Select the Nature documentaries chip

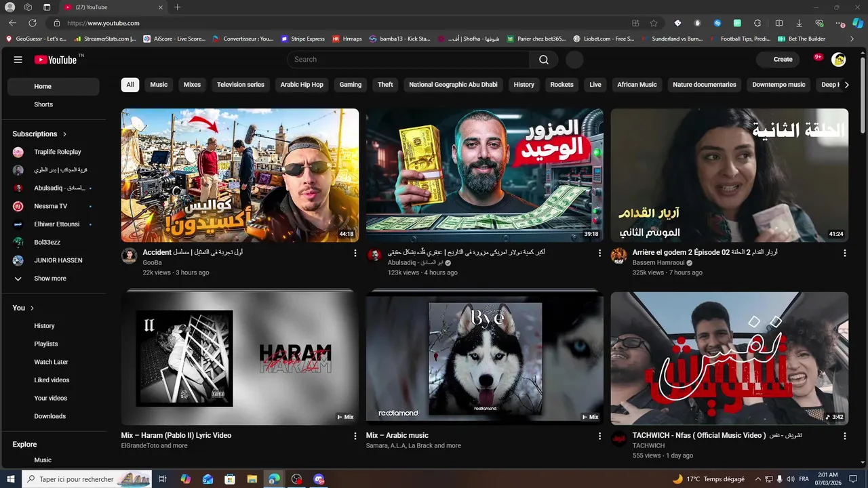tap(705, 85)
